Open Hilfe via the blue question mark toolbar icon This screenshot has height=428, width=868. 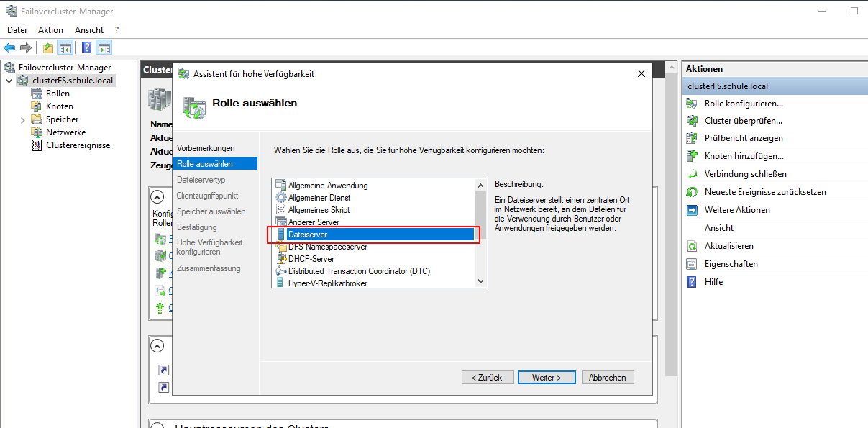pyautogui.click(x=86, y=47)
